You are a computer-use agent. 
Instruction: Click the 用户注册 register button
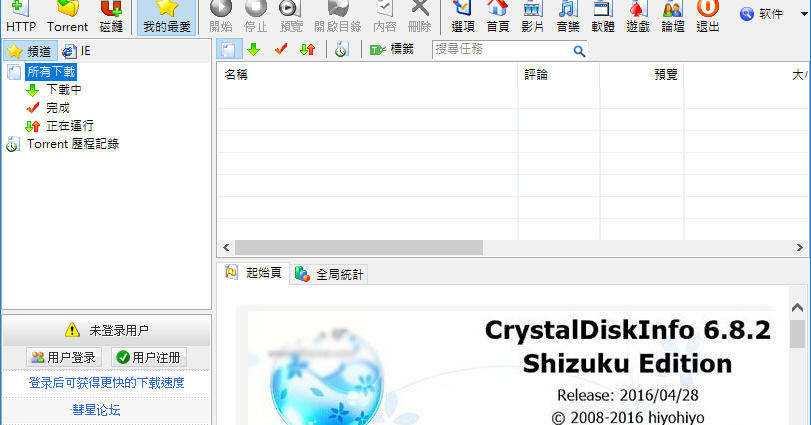pyautogui.click(x=149, y=357)
